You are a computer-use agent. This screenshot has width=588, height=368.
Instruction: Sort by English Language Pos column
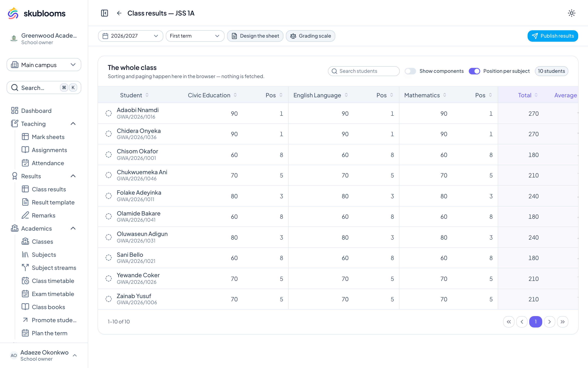tap(385, 95)
